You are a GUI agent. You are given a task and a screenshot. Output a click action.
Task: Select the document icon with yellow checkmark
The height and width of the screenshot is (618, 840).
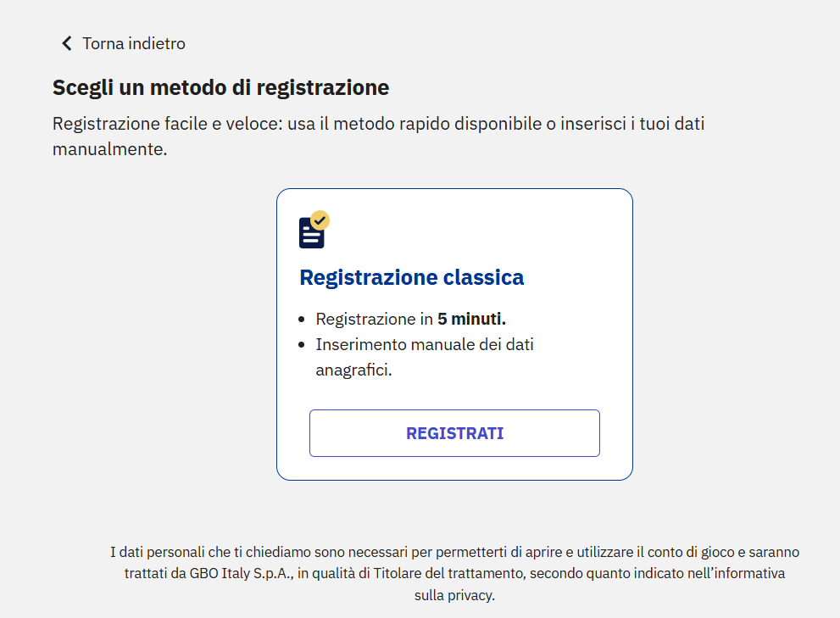[x=311, y=228]
